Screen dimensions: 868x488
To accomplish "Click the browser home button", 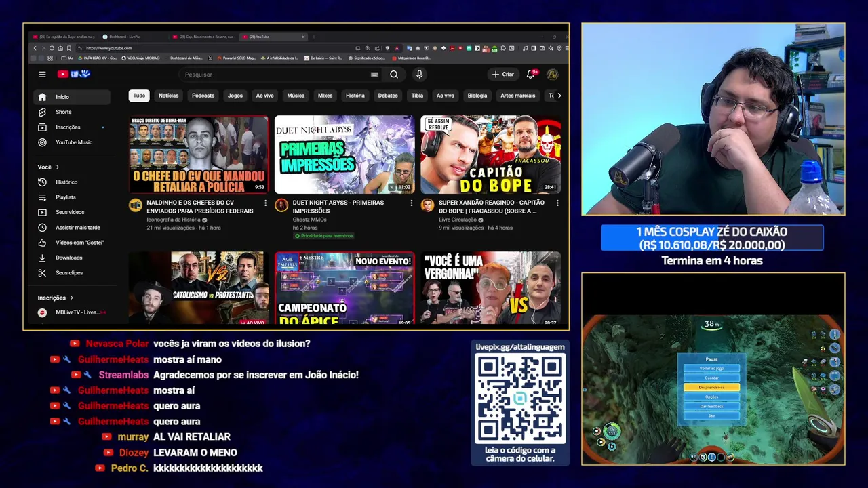I will coord(60,48).
